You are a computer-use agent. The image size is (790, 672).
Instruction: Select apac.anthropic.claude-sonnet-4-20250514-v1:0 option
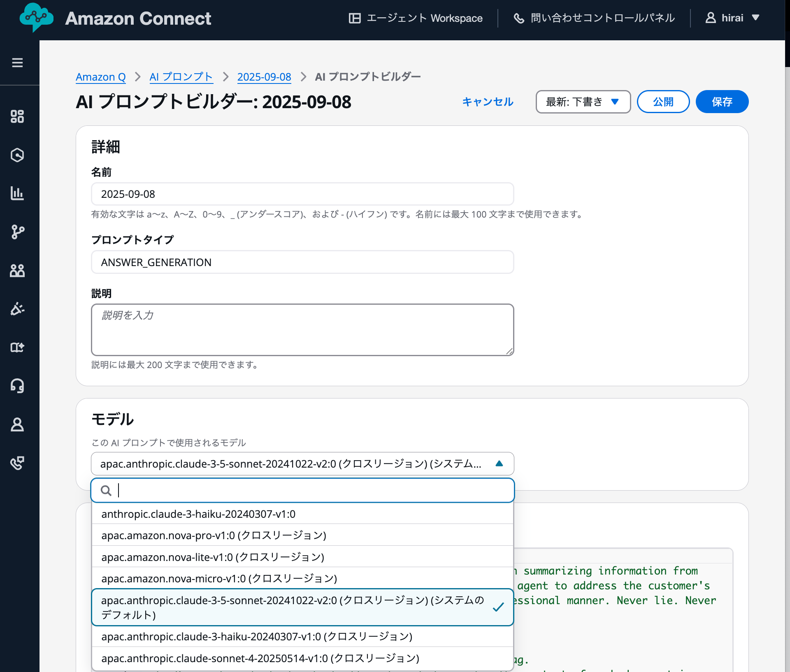coord(302,658)
